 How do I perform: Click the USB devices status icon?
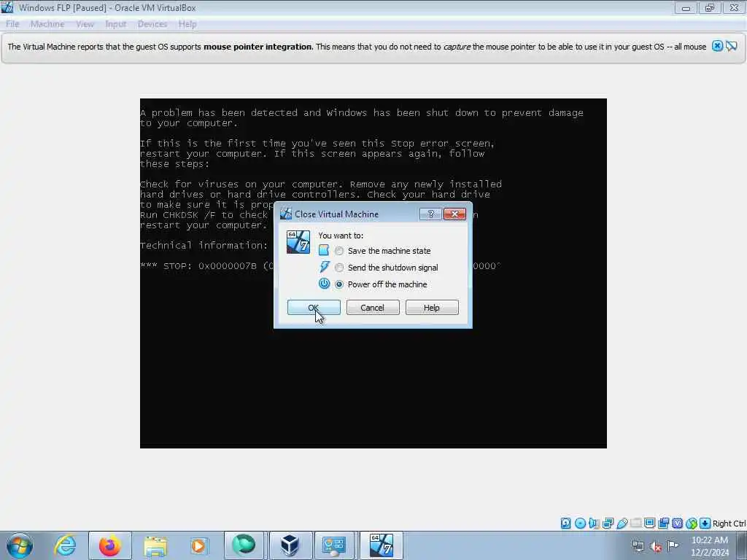tap(622, 524)
